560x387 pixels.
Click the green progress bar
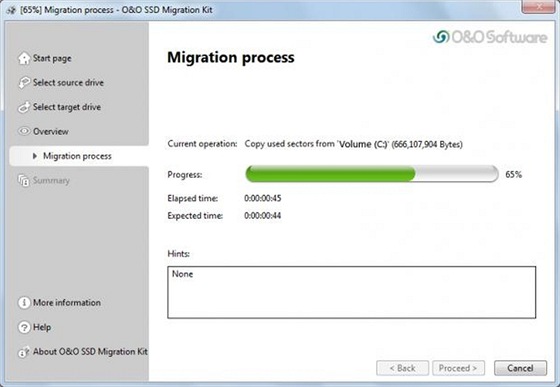tap(372, 174)
